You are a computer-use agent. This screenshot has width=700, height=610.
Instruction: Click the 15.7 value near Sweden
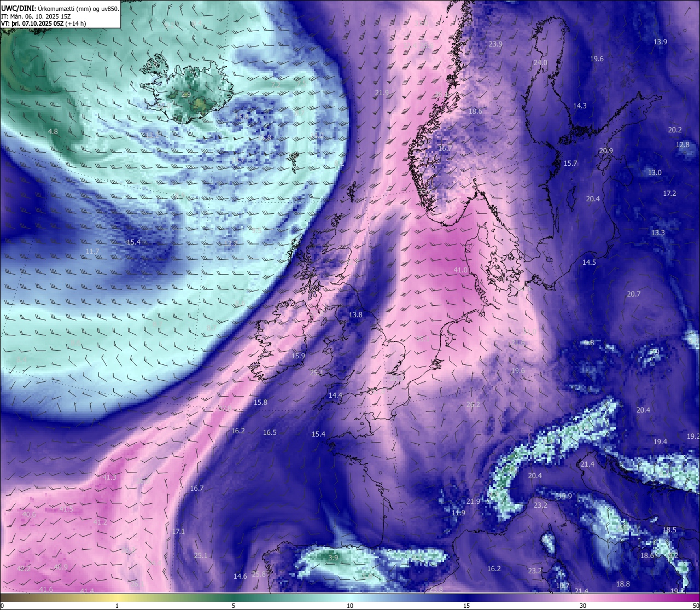pos(570,164)
